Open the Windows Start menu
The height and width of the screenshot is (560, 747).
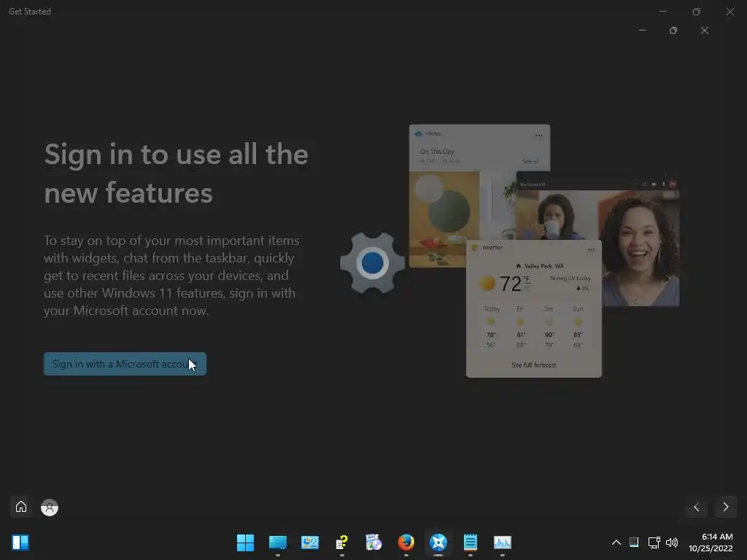click(245, 542)
